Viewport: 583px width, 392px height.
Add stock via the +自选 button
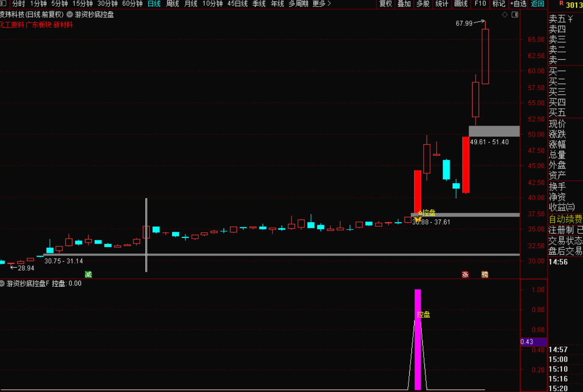click(x=518, y=4)
